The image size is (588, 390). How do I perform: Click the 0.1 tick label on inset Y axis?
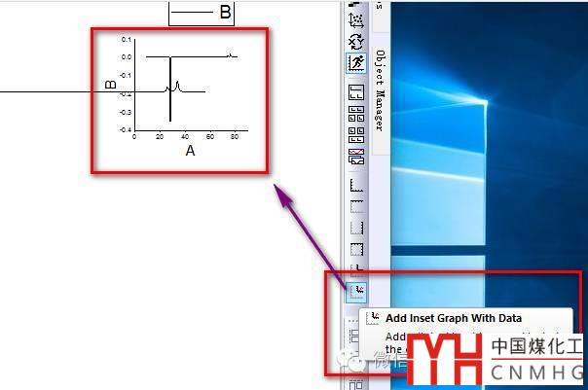click(126, 39)
